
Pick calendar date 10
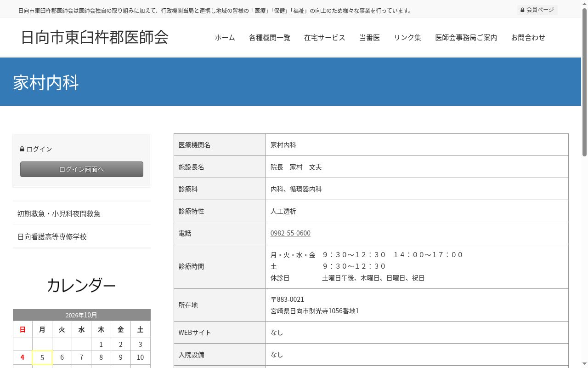point(140,357)
